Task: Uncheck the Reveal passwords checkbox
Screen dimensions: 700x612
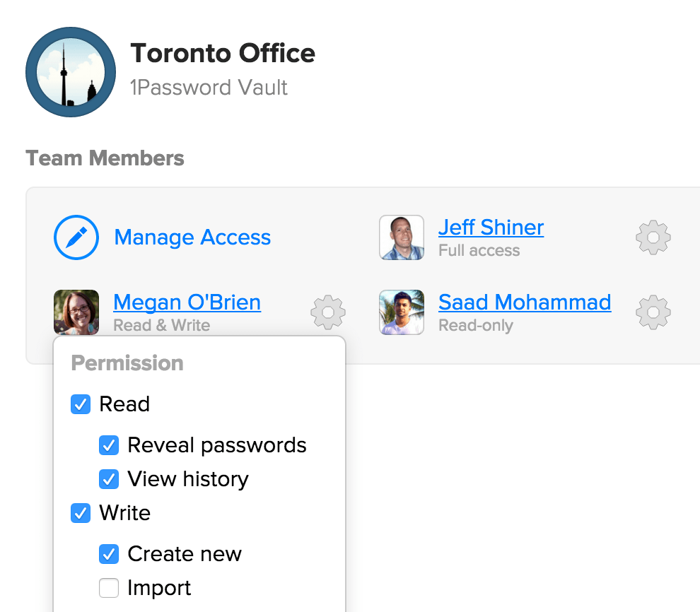Action: point(109,445)
